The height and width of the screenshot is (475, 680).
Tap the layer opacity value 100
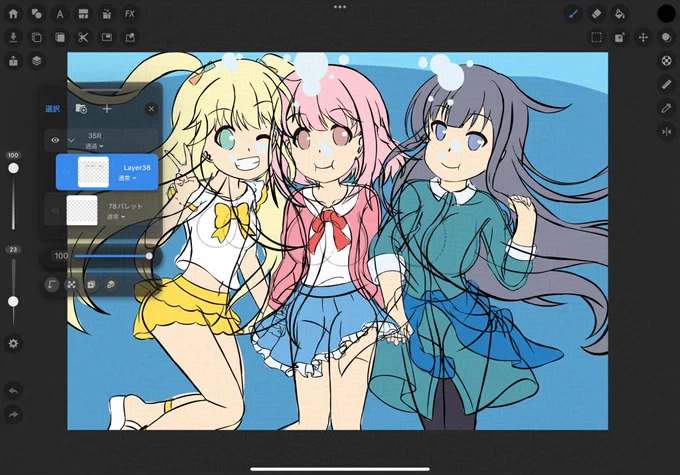click(x=61, y=256)
